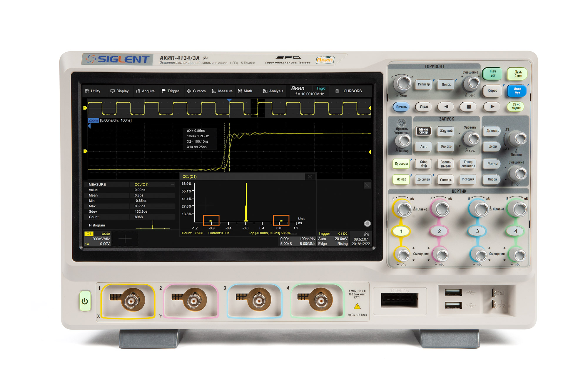Push the Нач уст default button
This screenshot has height=392, width=588.
pos(493,74)
